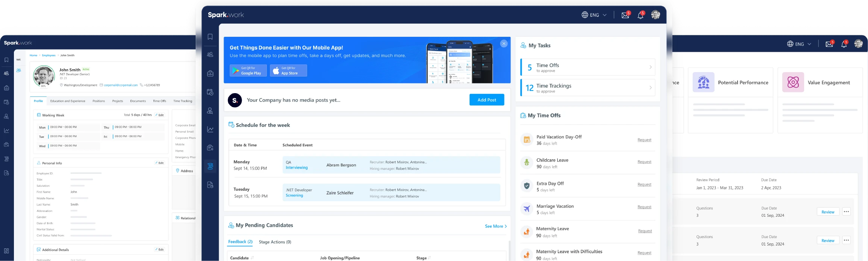Open the ENG language dropdown in center header
The height and width of the screenshot is (261, 868).
point(594,15)
